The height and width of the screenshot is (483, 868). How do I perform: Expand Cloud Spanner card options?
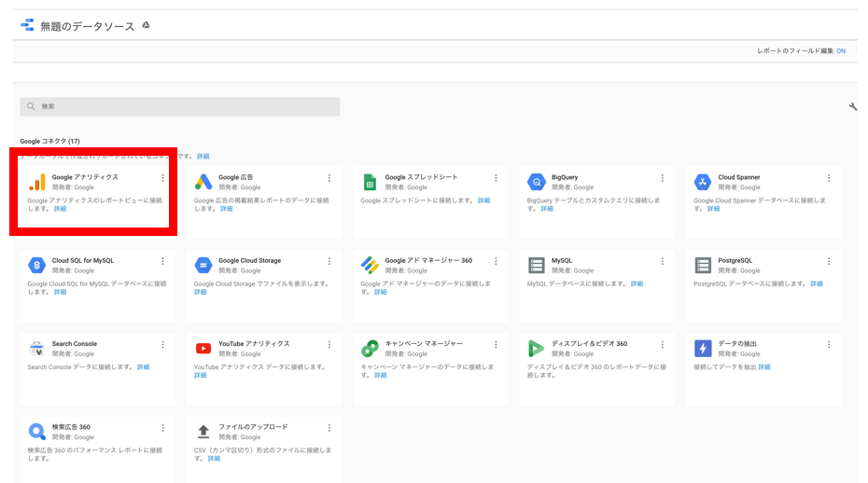point(829,177)
